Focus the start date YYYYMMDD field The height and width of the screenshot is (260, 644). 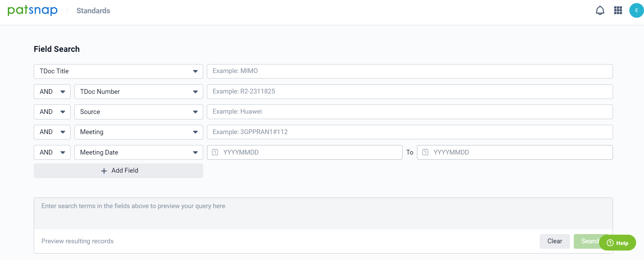pos(304,152)
